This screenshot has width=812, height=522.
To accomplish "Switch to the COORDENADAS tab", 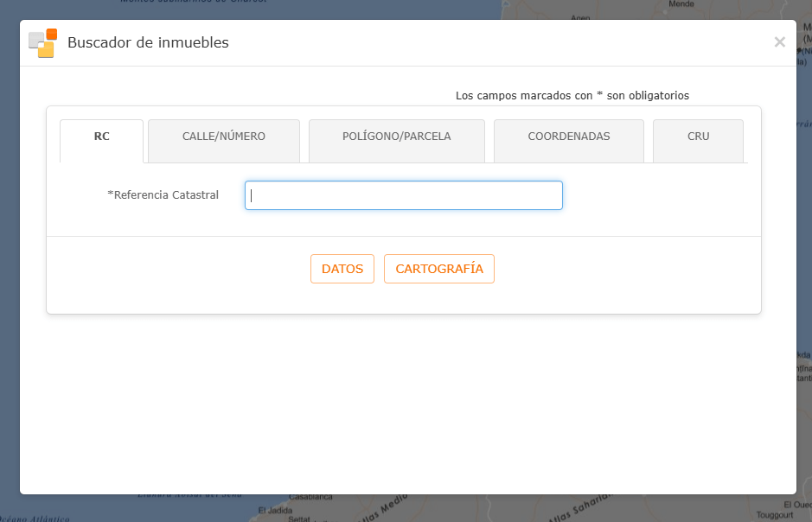I will [x=568, y=136].
